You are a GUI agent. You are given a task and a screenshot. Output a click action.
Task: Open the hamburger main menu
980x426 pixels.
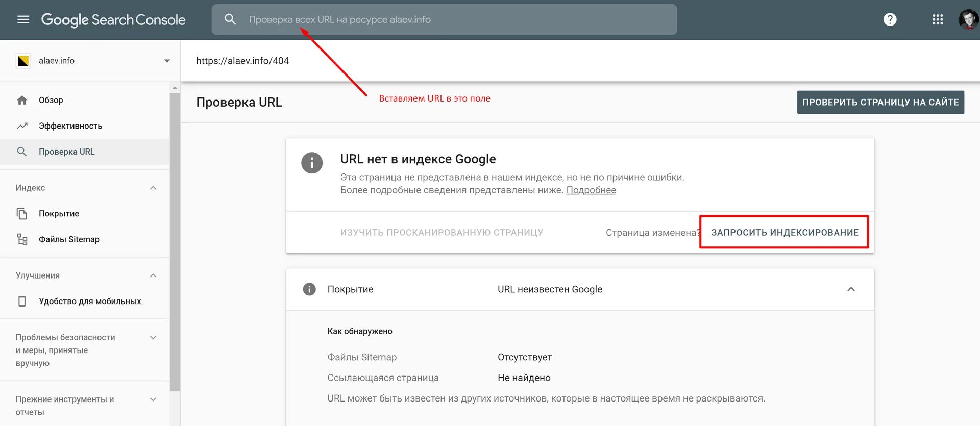tap(23, 19)
